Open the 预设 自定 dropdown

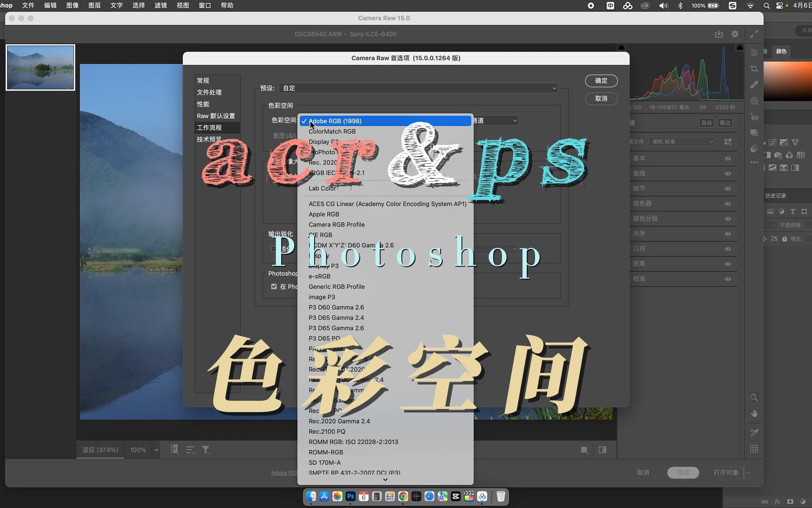(x=418, y=88)
